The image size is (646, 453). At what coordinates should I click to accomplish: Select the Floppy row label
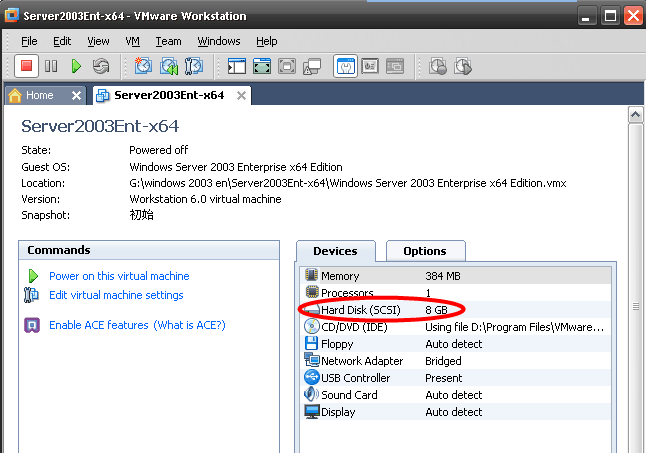(x=337, y=344)
